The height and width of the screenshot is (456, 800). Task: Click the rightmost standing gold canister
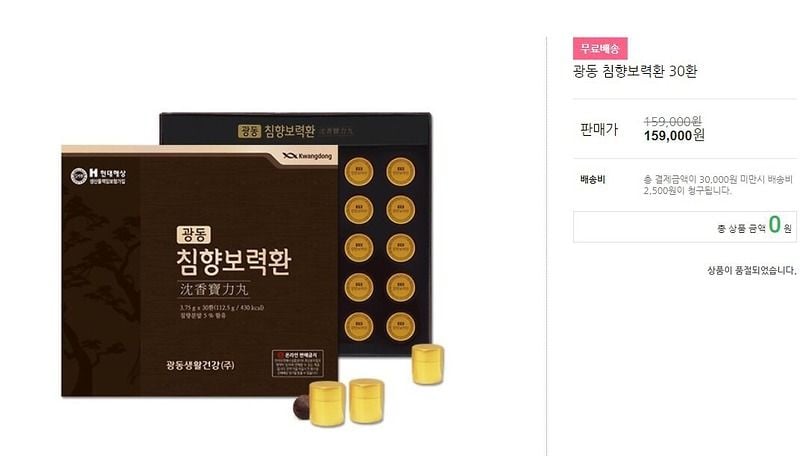[428, 364]
